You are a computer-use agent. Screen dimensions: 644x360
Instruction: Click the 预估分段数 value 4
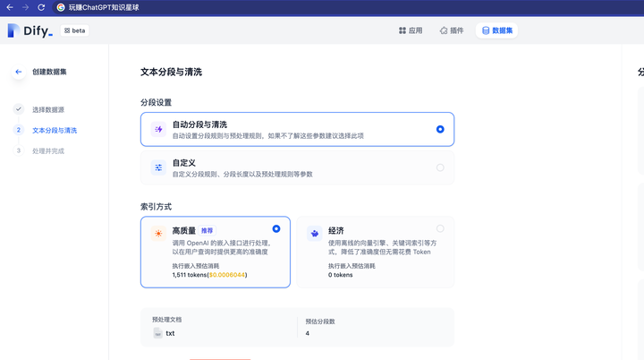[x=307, y=333]
